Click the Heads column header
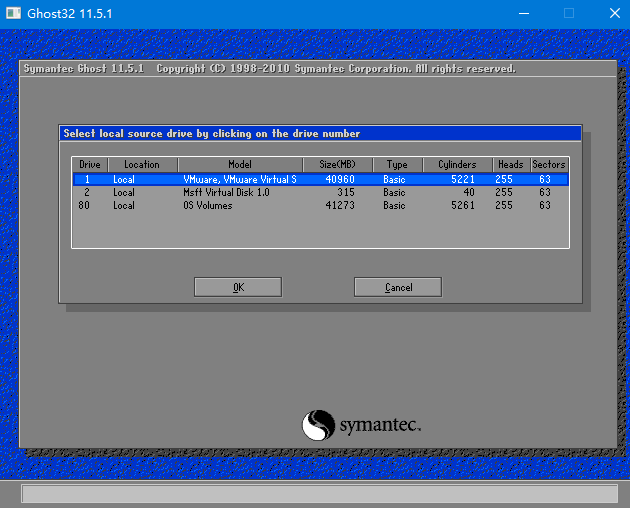The width and height of the screenshot is (630, 508). click(510, 164)
